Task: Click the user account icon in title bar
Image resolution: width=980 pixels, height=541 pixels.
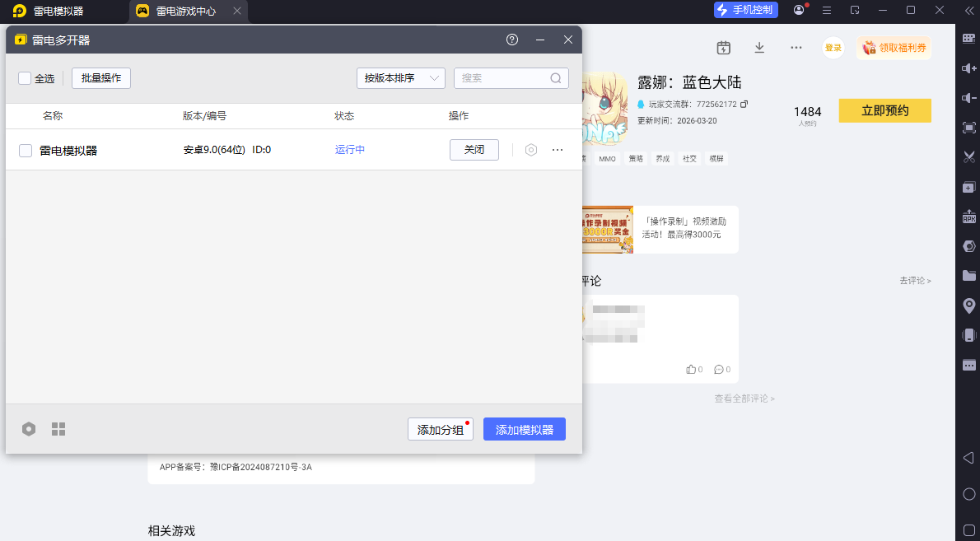Action: click(799, 10)
